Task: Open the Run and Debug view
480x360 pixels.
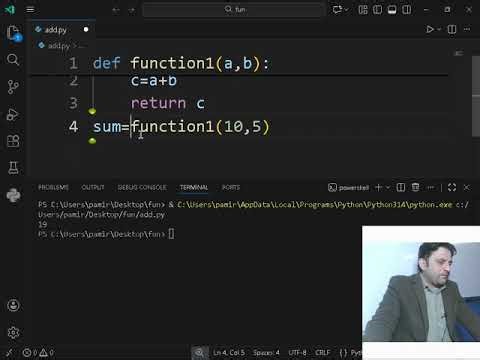Action: coord(13,114)
